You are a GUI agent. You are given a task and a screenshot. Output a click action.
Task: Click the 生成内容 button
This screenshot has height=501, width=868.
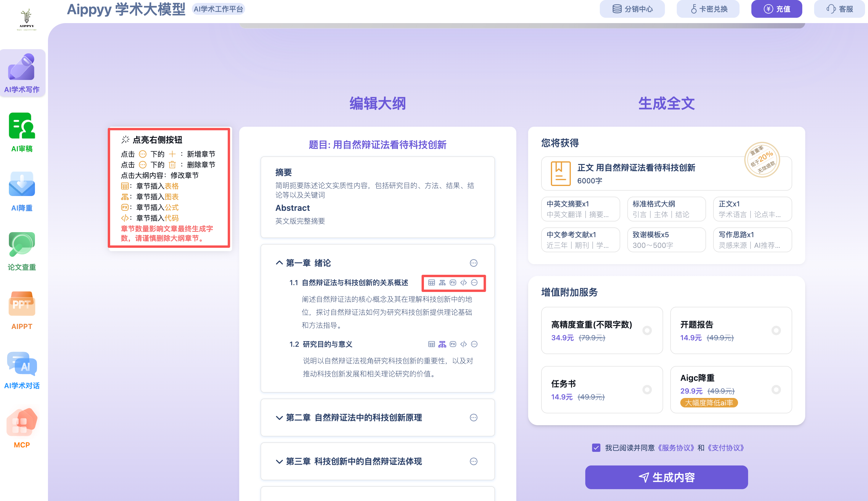point(666,477)
